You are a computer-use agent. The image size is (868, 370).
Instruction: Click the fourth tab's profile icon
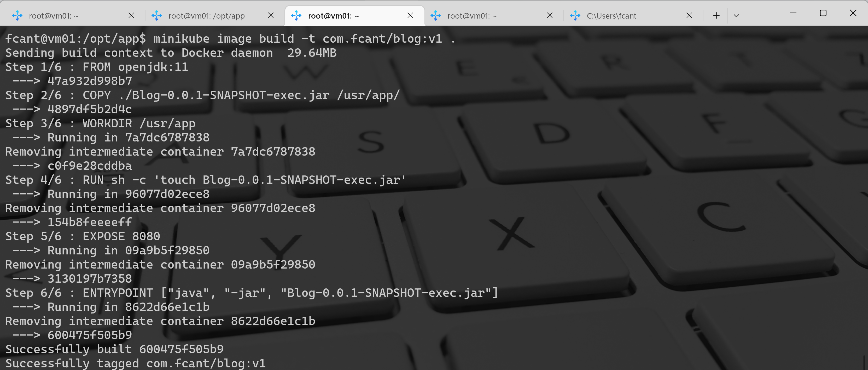click(436, 15)
